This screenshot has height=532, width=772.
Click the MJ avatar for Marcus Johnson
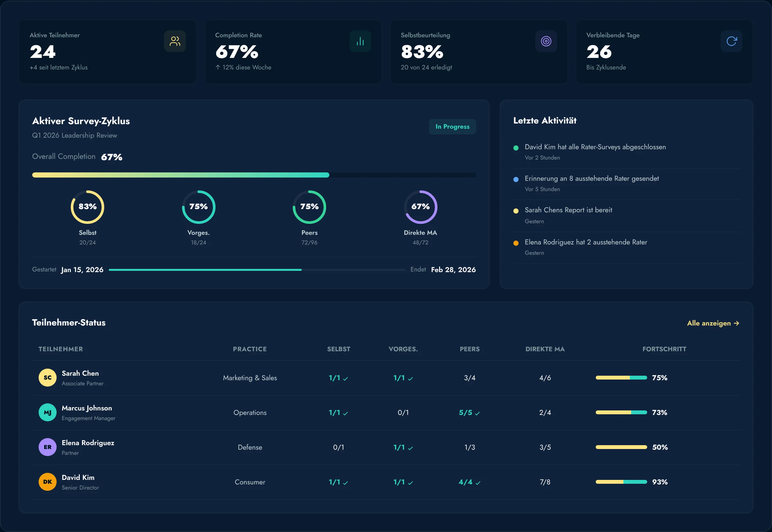click(x=48, y=412)
